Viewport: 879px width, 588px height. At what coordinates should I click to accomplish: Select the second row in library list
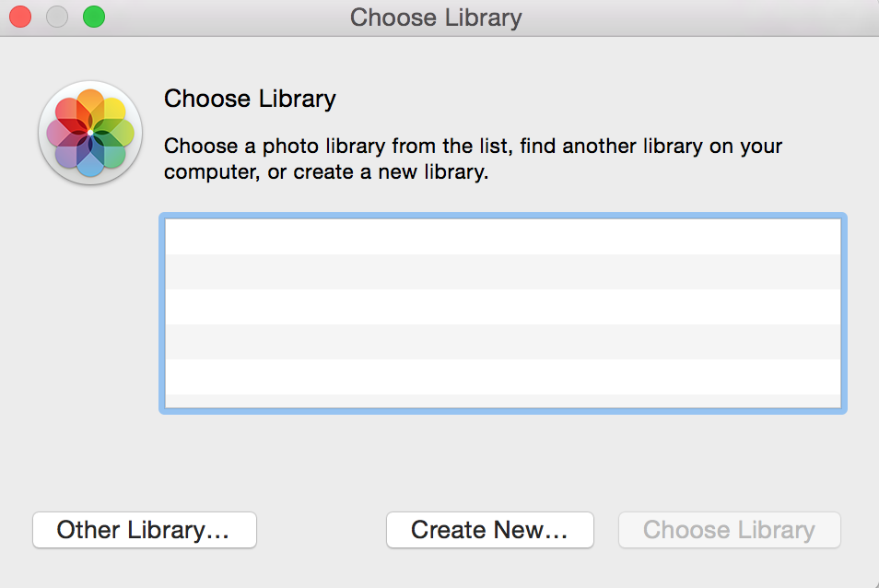pyautogui.click(x=502, y=272)
